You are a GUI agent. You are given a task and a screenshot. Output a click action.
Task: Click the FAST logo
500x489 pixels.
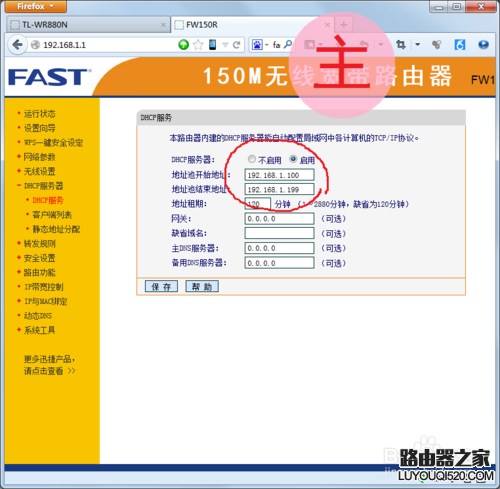point(49,77)
